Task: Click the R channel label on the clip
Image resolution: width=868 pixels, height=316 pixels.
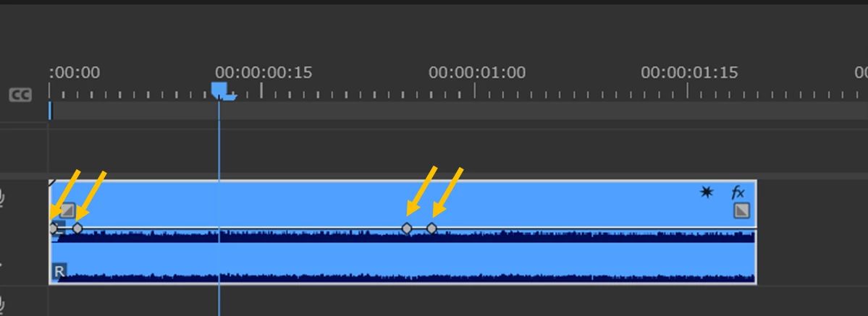Action: (x=59, y=271)
